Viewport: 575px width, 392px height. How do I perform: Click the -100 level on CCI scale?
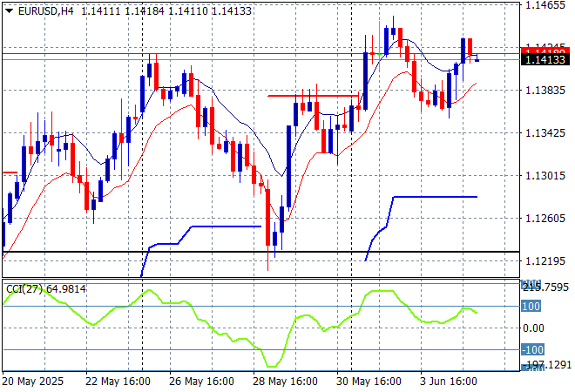[531, 349]
